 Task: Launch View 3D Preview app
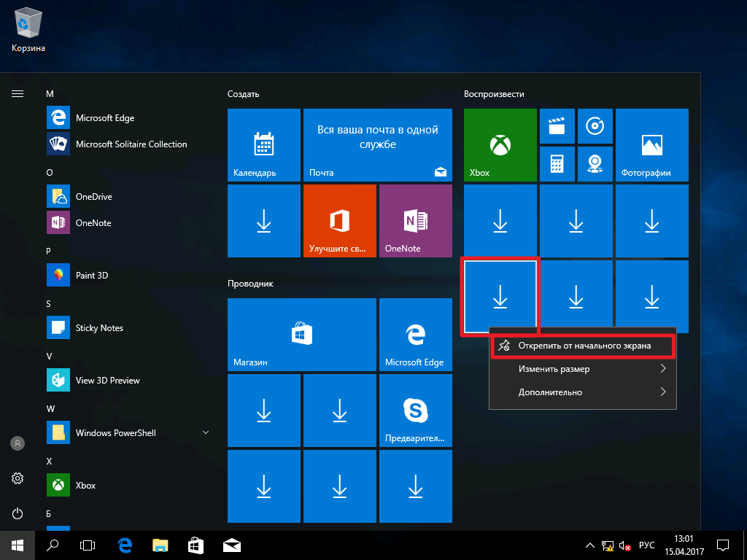[128, 380]
